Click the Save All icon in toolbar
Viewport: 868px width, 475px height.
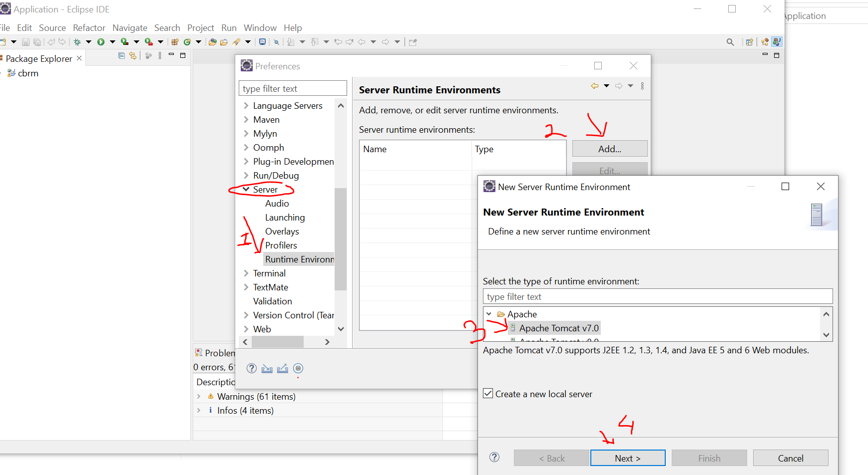click(37, 42)
